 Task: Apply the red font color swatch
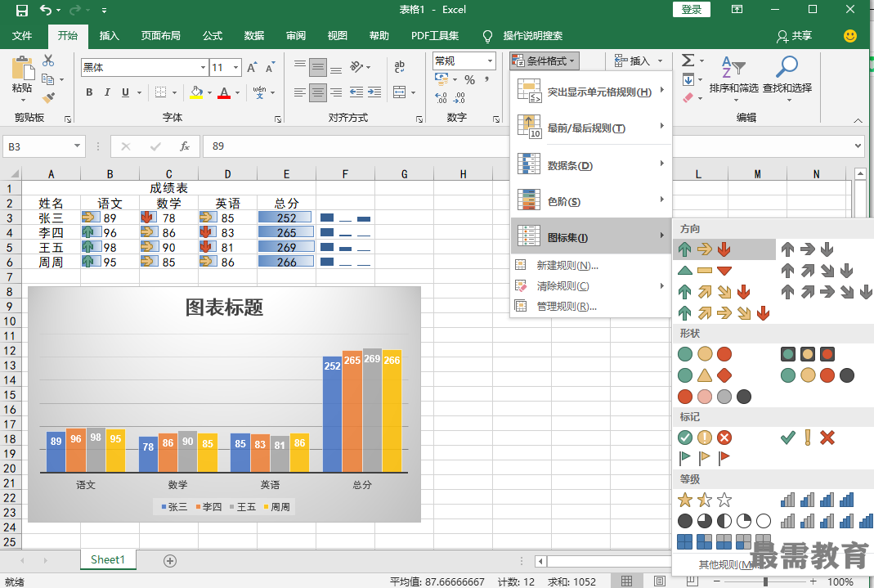click(224, 92)
